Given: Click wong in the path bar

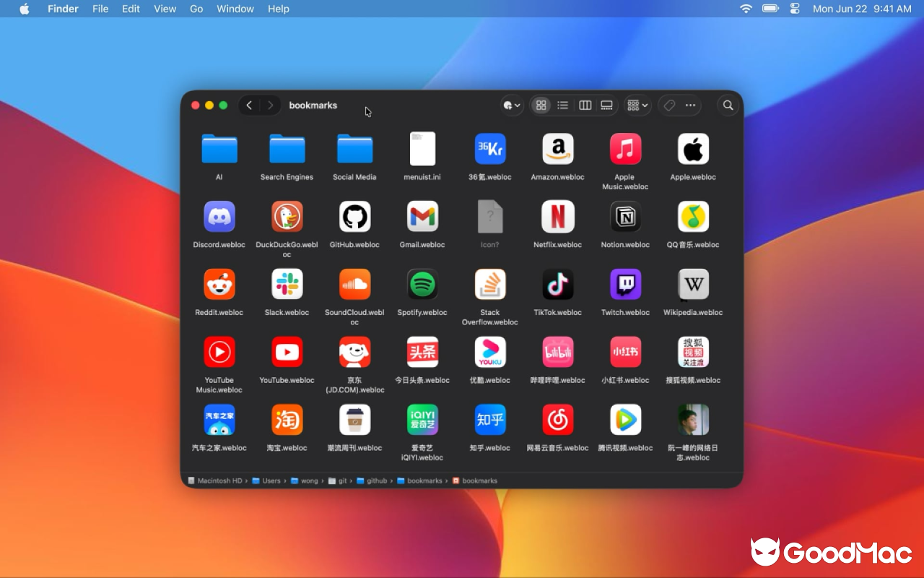Looking at the screenshot, I should click(x=304, y=480).
